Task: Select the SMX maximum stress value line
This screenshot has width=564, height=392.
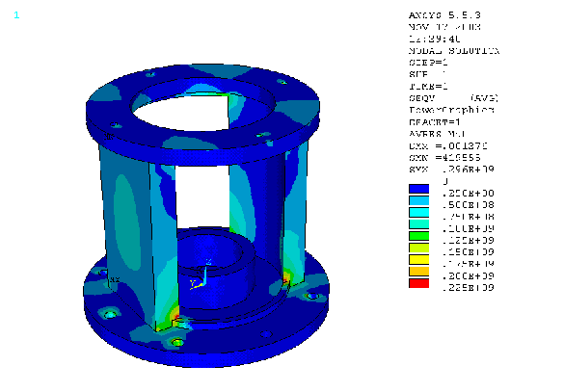Action: pyautogui.click(x=451, y=170)
